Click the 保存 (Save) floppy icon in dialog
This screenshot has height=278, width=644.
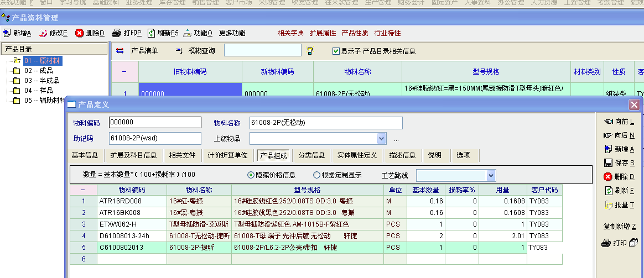pos(608,163)
